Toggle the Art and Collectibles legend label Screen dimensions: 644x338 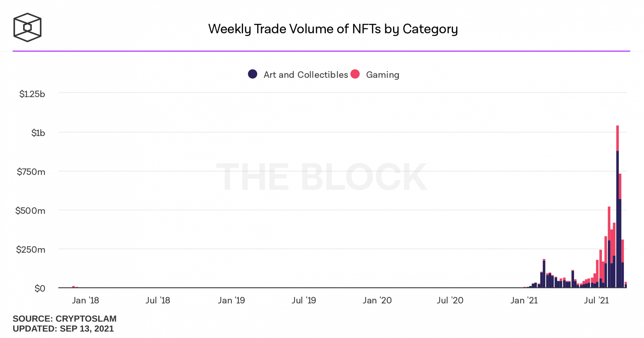[x=305, y=75]
